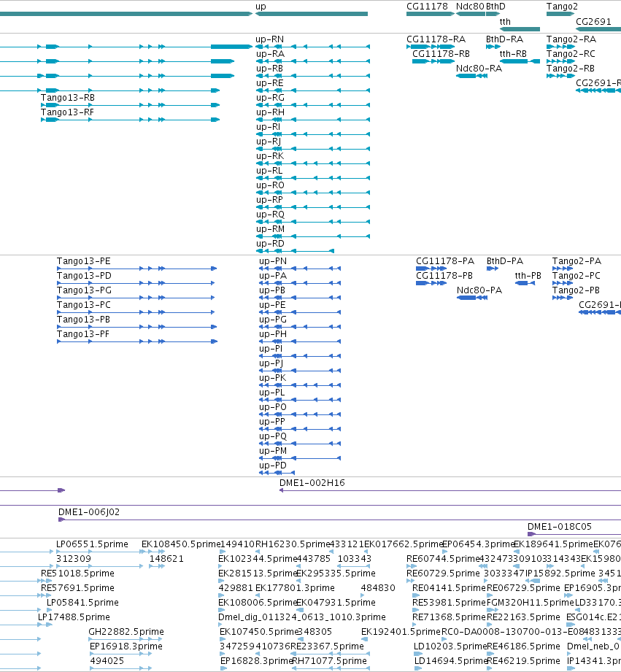Click the BthD gene label

pos(495,7)
